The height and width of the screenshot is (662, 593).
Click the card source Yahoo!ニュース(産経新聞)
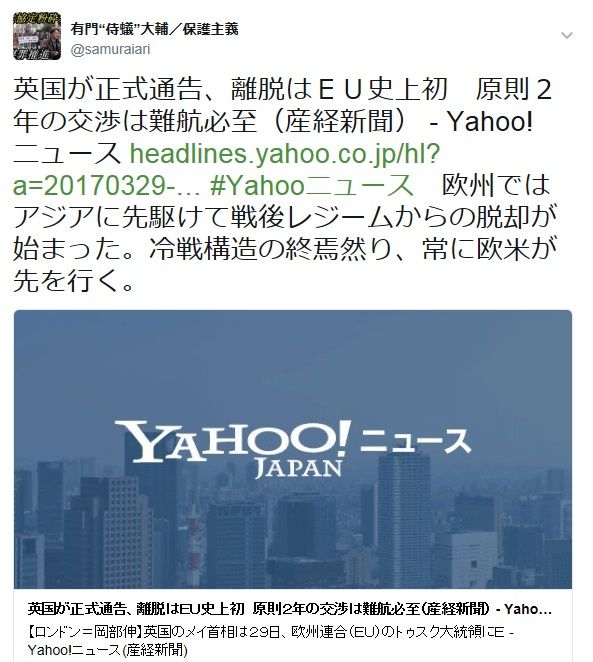tap(108, 649)
